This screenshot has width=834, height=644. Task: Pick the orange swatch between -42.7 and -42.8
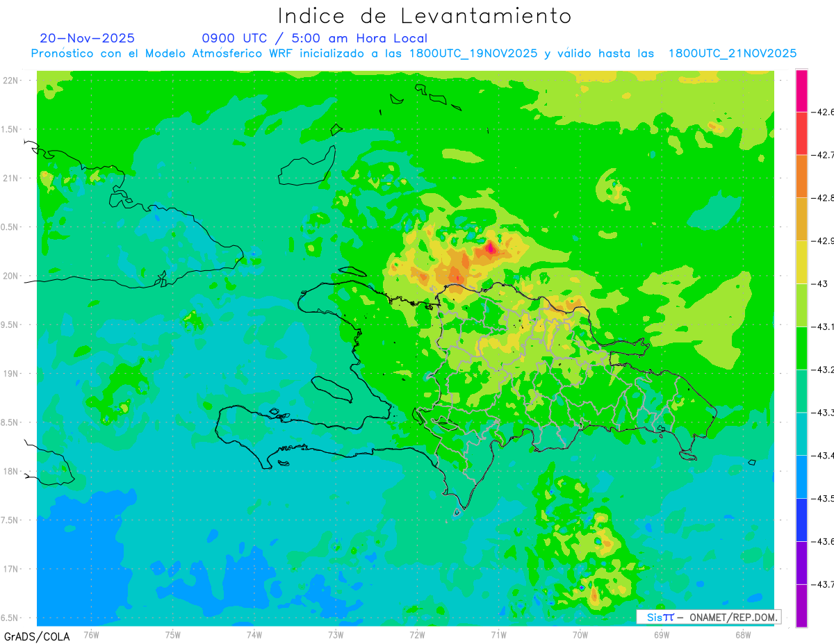click(x=801, y=176)
